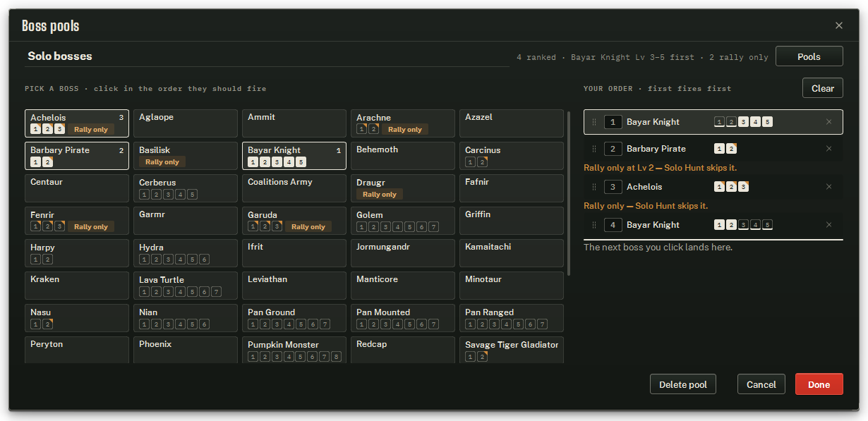Cancel the boss pool changes
Screen dimensions: 868x421
(761, 384)
